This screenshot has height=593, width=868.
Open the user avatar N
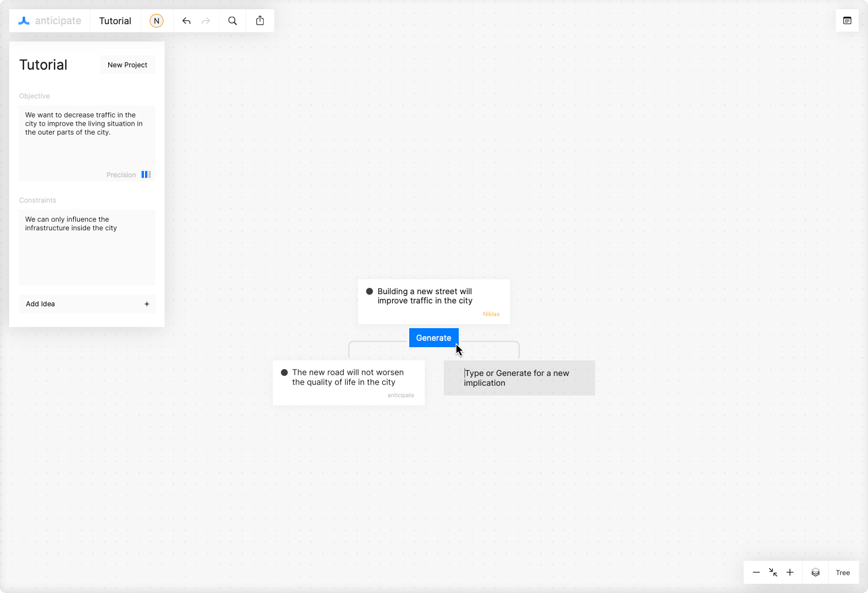pyautogui.click(x=157, y=21)
